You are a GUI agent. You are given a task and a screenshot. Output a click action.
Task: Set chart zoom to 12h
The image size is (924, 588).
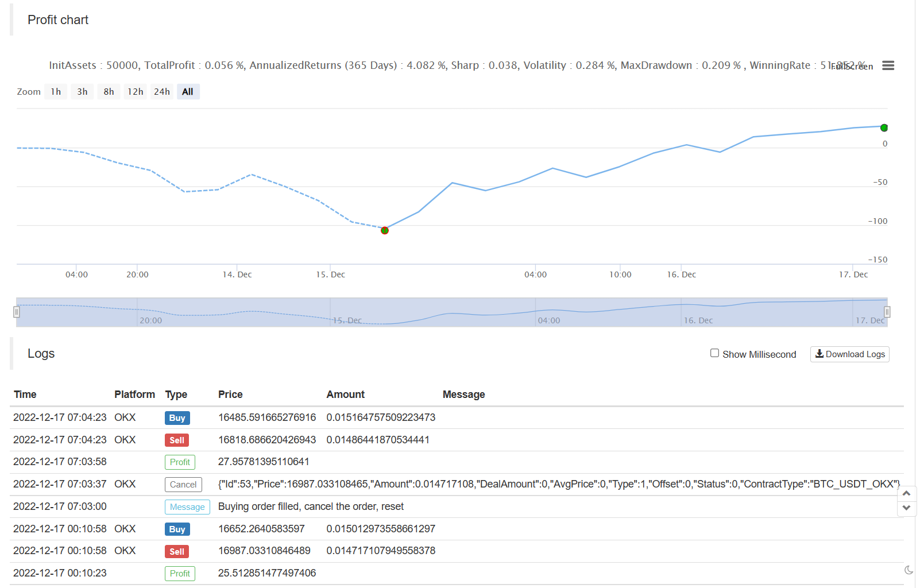[x=136, y=92]
